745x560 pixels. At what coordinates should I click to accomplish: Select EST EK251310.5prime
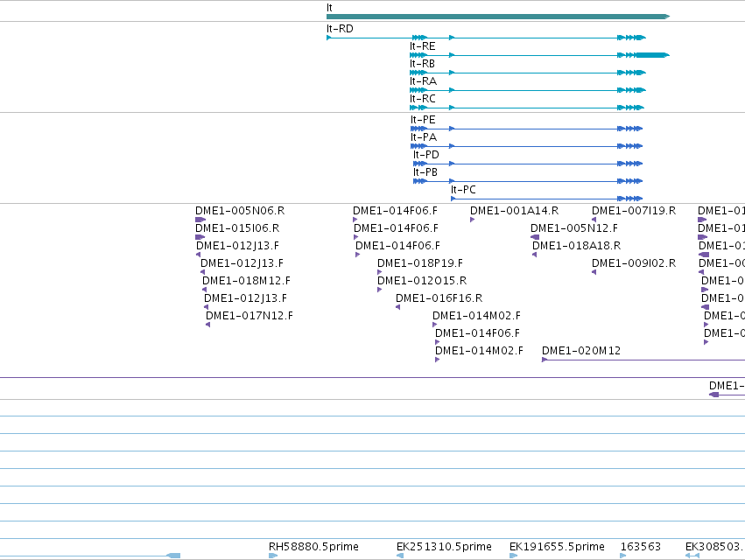click(x=444, y=547)
